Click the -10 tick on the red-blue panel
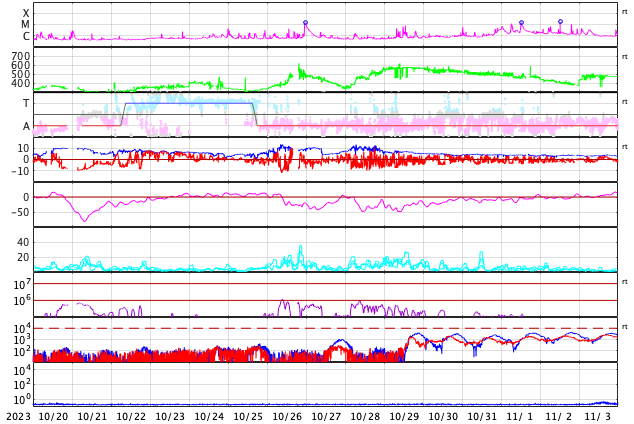 click(x=18, y=171)
